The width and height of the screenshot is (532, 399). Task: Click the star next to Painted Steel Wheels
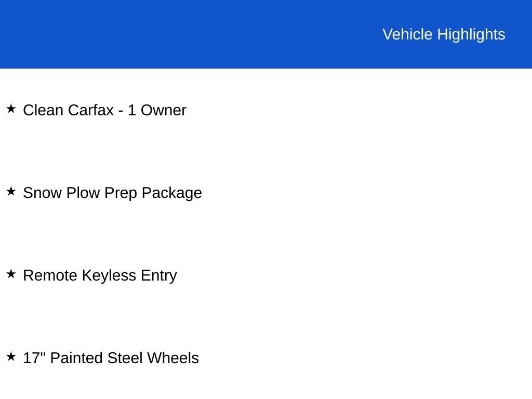coord(11,357)
